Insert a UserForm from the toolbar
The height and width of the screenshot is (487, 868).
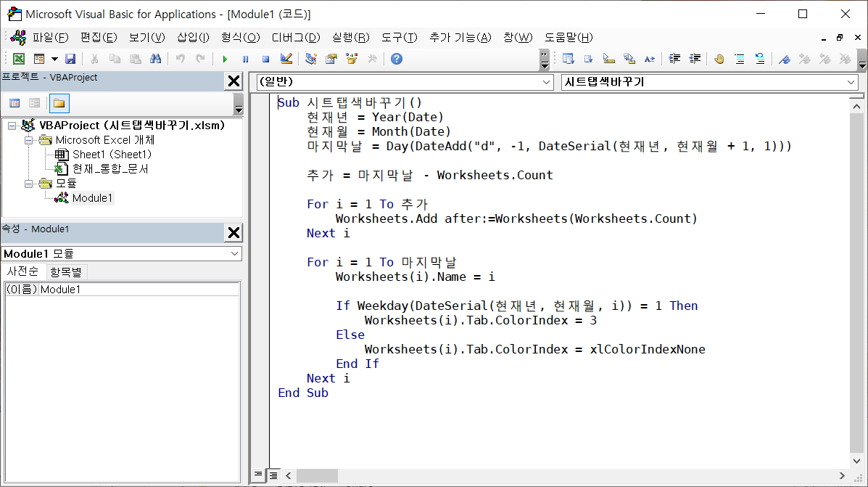pyautogui.click(x=39, y=59)
